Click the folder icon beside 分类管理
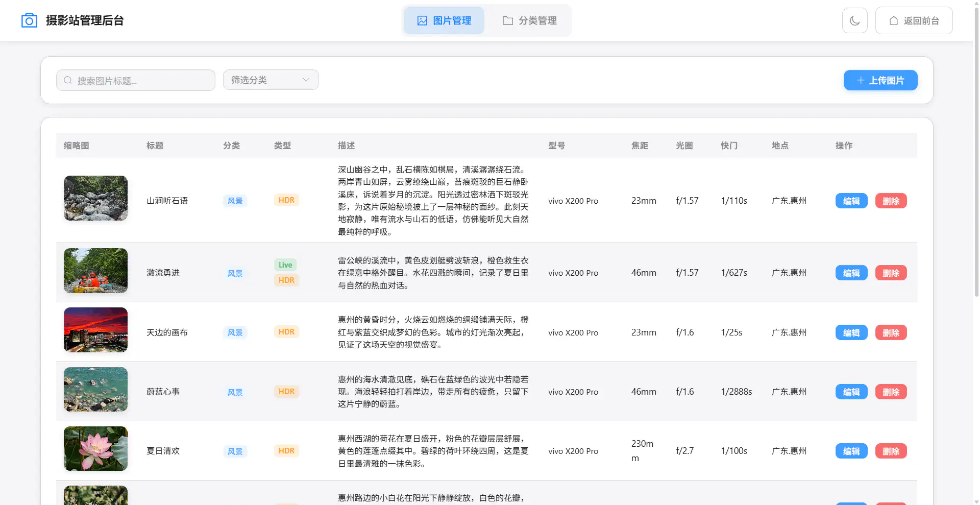Screen dimensions: 980x505 click(x=507, y=20)
